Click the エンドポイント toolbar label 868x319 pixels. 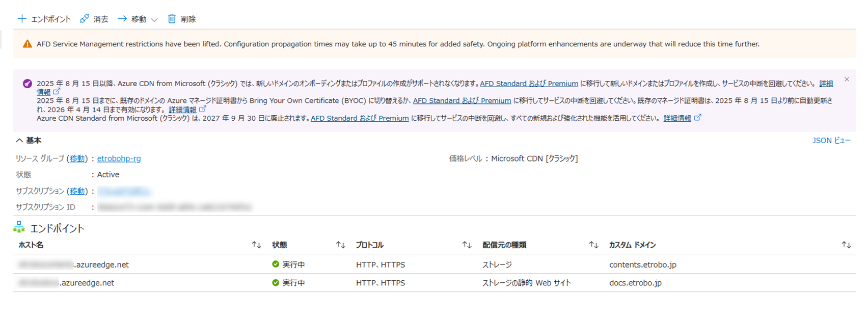(x=51, y=19)
